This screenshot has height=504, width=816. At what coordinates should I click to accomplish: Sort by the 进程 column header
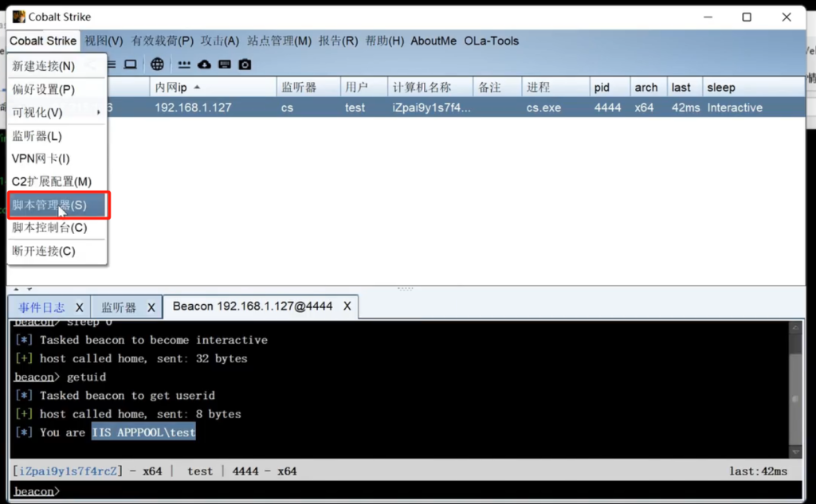[x=555, y=88]
